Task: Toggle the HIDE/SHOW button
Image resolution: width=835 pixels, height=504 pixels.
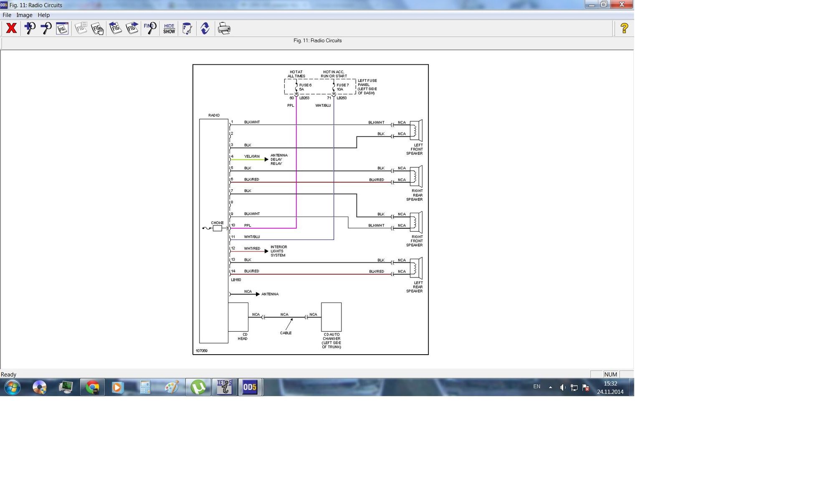Action: click(x=169, y=28)
